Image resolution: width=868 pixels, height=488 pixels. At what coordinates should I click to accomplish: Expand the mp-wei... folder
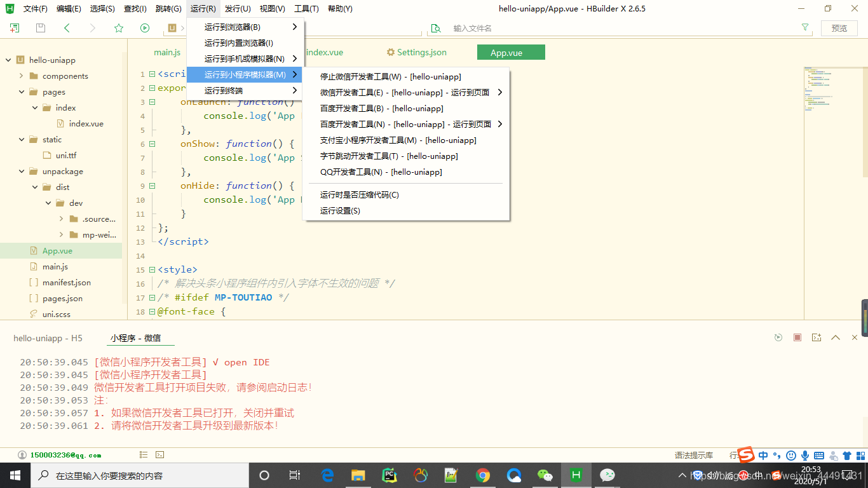(x=62, y=235)
